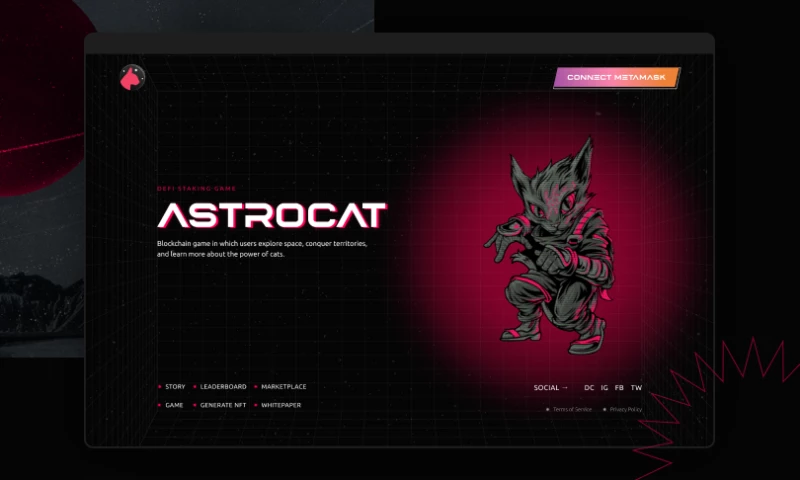
Task: Select the Generate NFT menu link
Action: (x=223, y=405)
